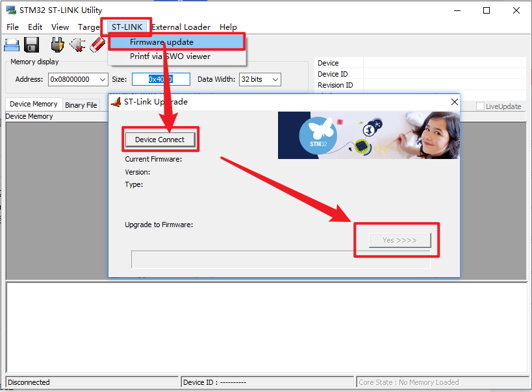532x392 pixels.
Task: Click Core State : No Memory Loaded text
Action: tap(409, 382)
